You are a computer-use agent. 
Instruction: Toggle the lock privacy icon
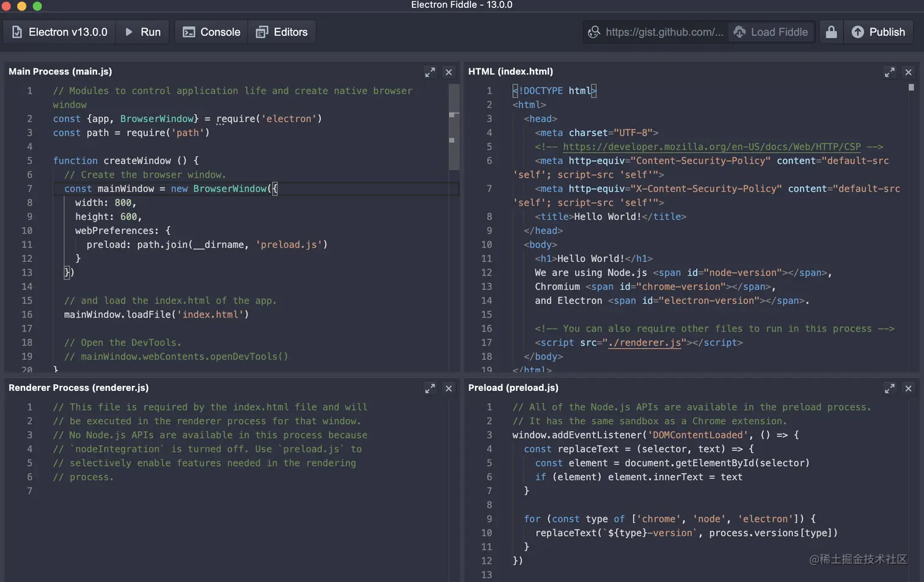[x=831, y=32]
